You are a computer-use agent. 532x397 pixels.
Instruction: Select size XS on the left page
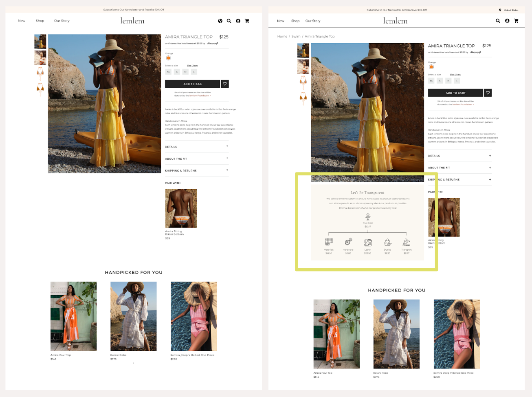(168, 72)
